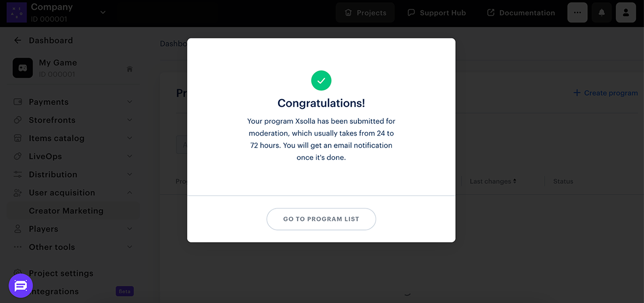Open the Support Hub link
Image resolution: width=644 pixels, height=303 pixels.
pos(436,13)
